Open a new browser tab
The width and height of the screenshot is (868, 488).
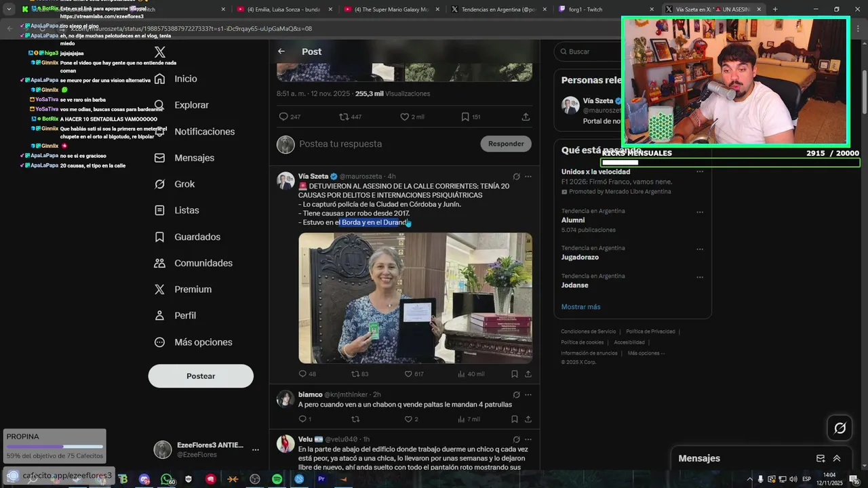[x=775, y=9]
